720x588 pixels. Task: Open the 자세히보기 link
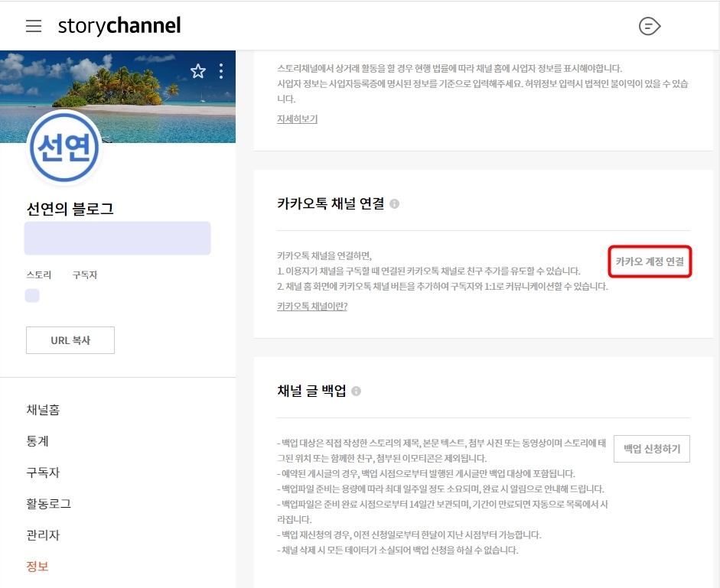click(297, 120)
